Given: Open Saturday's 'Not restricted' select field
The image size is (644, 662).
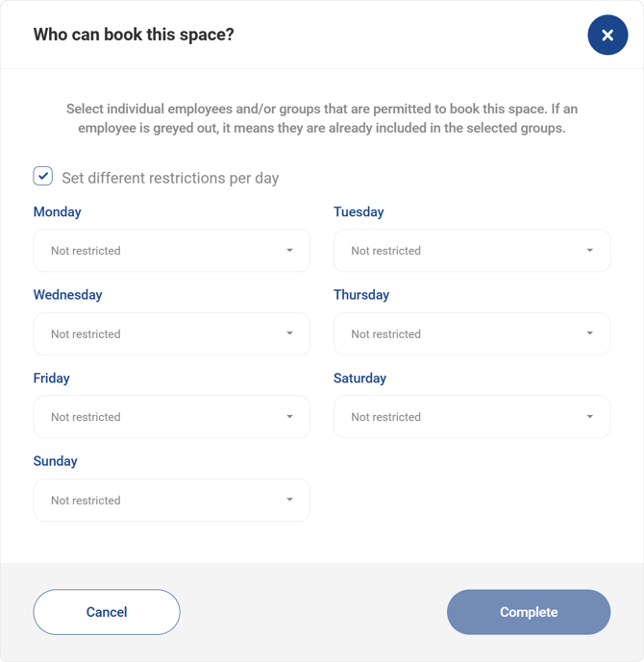Looking at the screenshot, I should (454, 417).
